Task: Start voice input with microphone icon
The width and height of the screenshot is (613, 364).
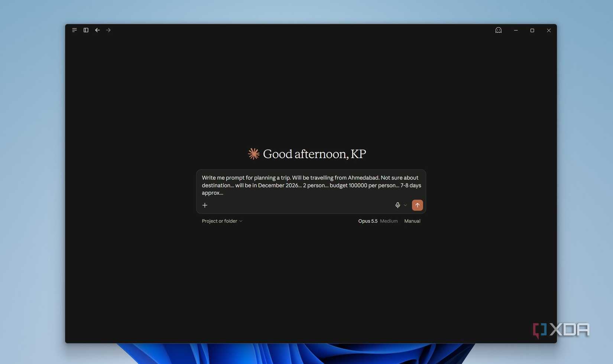Action: click(398, 205)
